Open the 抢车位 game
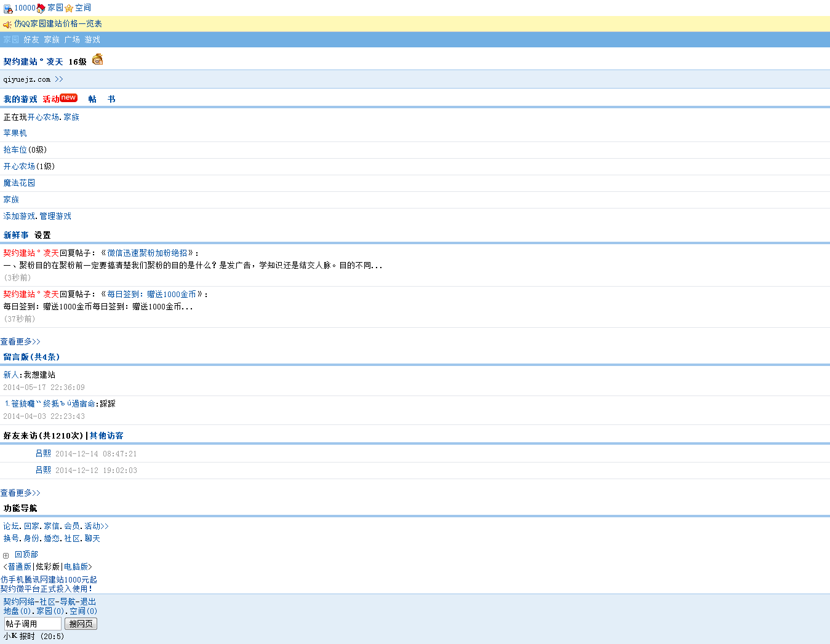830x644 pixels. [x=15, y=150]
